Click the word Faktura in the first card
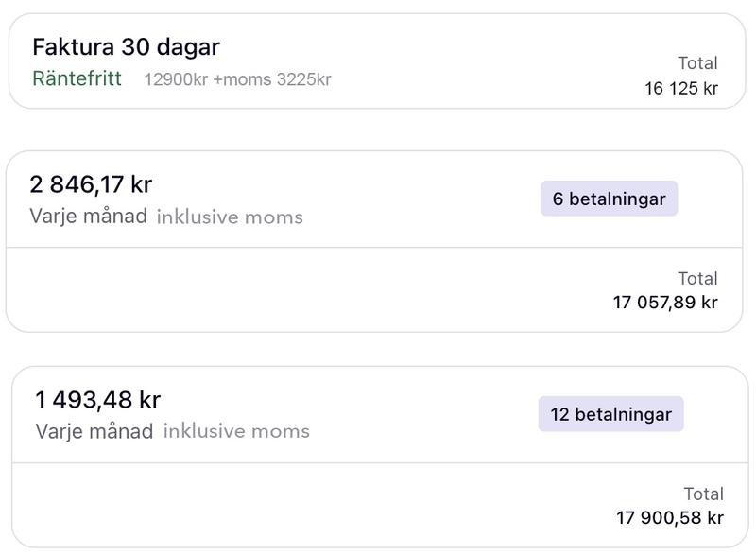This screenshot has width=756, height=555. (x=73, y=46)
